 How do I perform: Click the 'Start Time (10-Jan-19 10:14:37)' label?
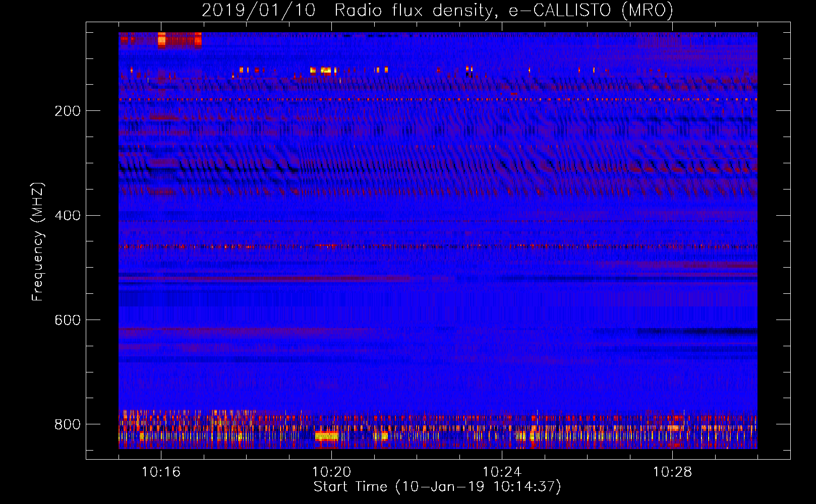pyautogui.click(x=437, y=487)
